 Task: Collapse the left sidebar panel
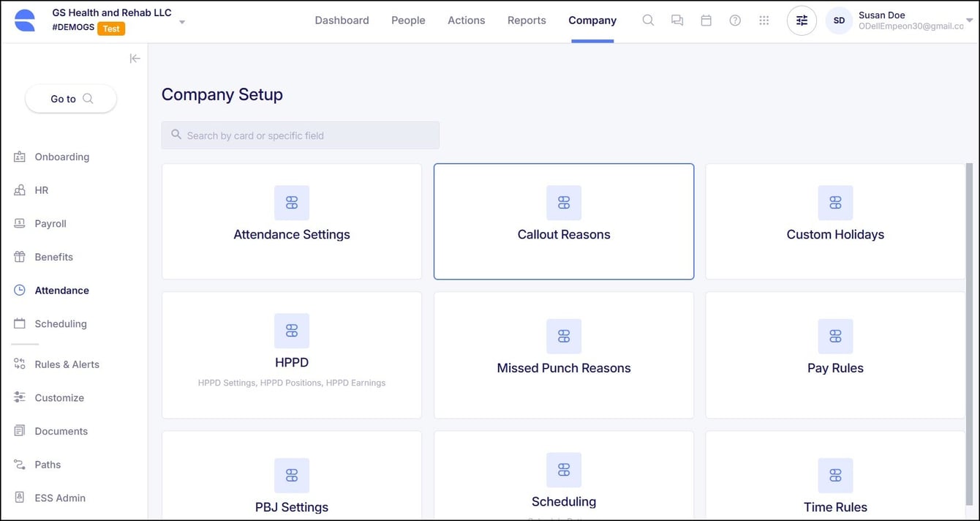pyautogui.click(x=135, y=59)
